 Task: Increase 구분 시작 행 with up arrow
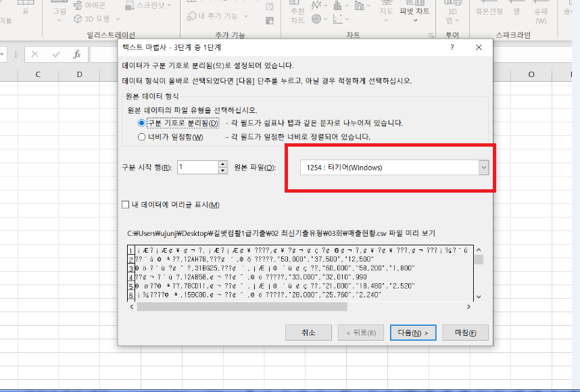pos(222,164)
